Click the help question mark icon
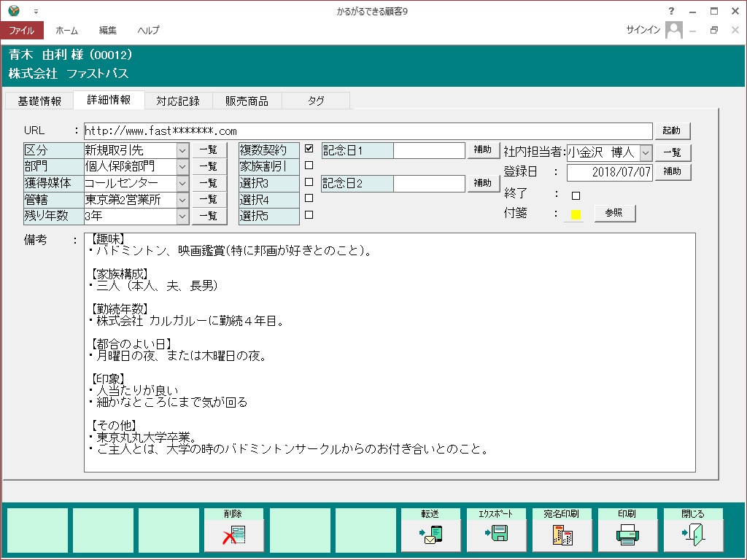 [x=671, y=11]
